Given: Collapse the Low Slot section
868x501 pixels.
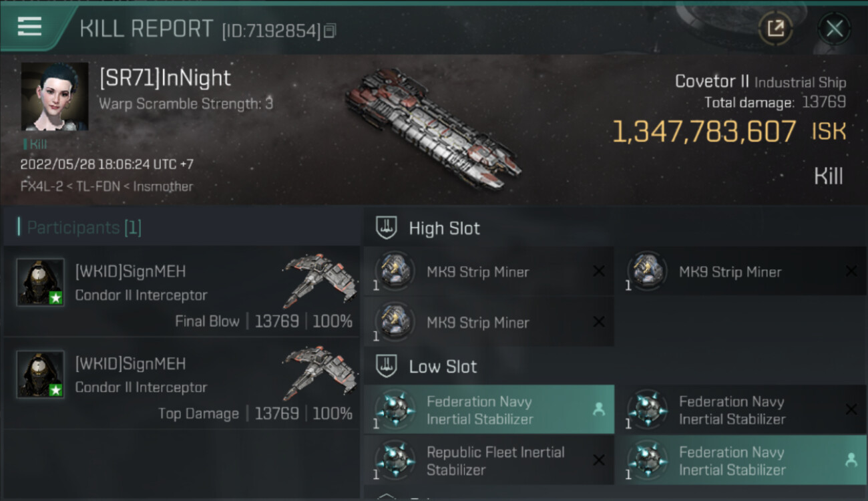Looking at the screenshot, I should (x=387, y=366).
